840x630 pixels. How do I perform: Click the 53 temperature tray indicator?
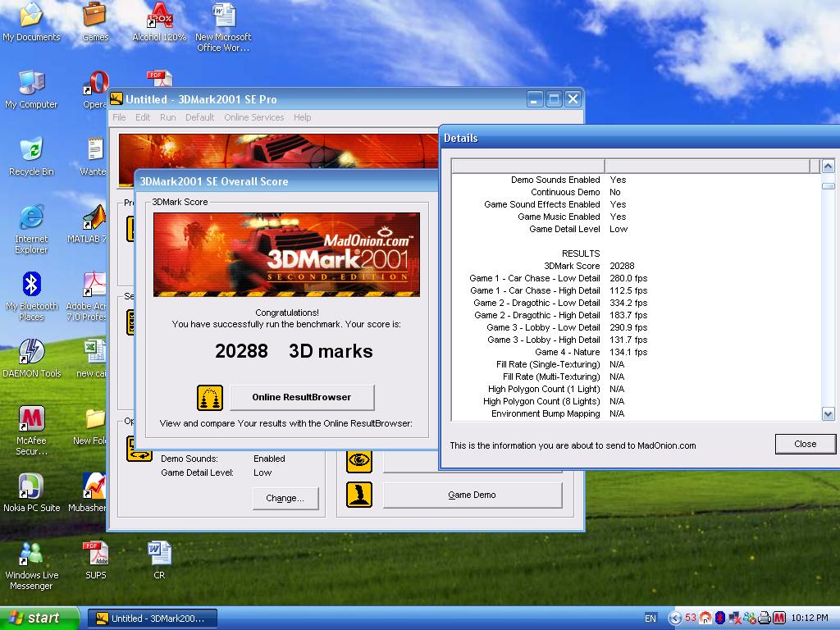(690, 618)
